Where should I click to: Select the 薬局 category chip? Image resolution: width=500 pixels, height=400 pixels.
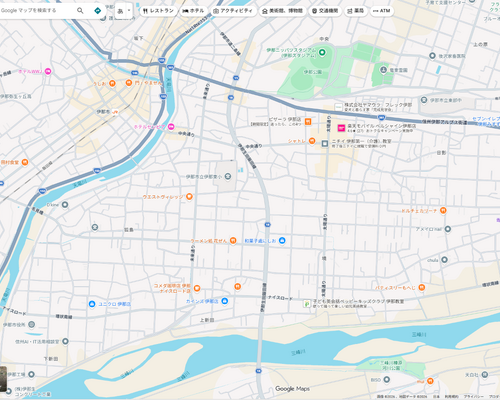point(355,11)
